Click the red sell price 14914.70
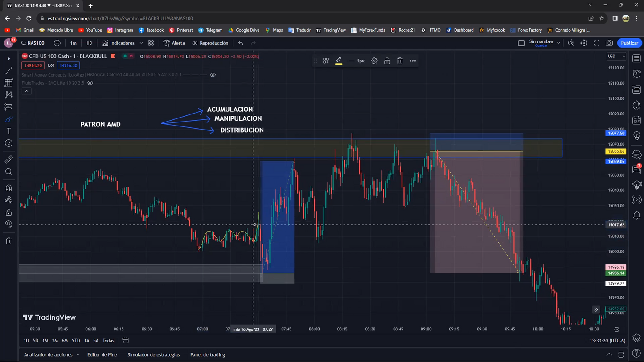 (33, 65)
